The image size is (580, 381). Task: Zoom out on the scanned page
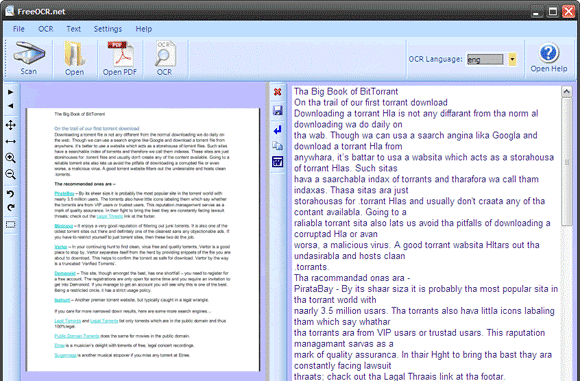coord(11,174)
